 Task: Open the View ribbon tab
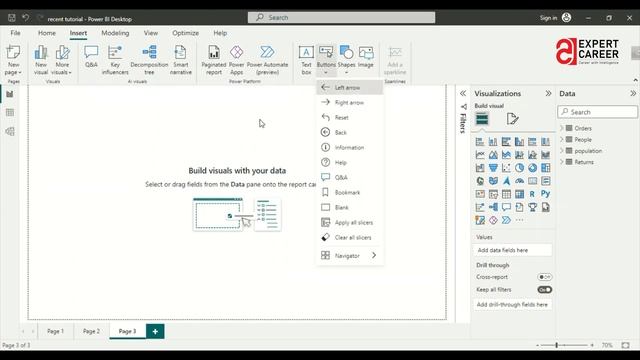pos(151,33)
